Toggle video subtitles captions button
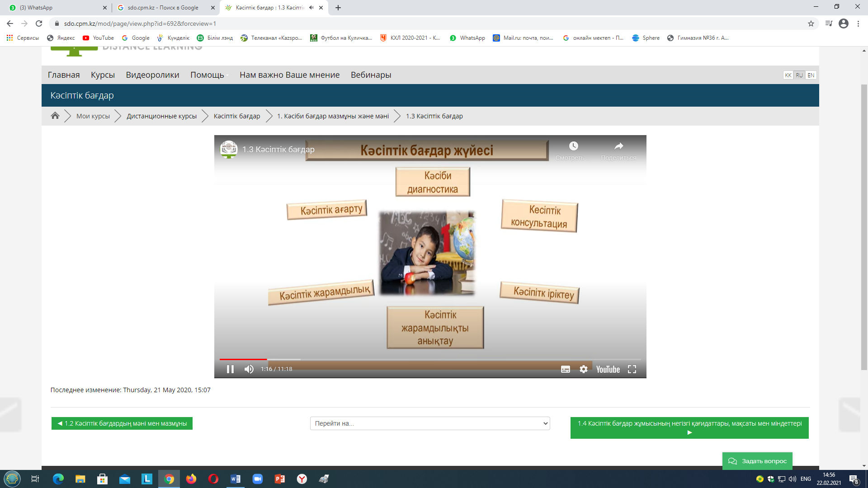The image size is (868, 488). [x=565, y=369]
